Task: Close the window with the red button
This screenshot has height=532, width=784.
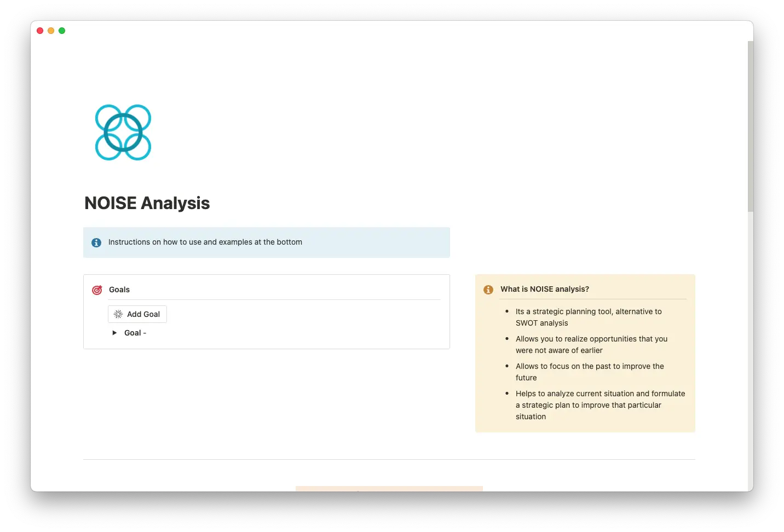Action: point(40,31)
